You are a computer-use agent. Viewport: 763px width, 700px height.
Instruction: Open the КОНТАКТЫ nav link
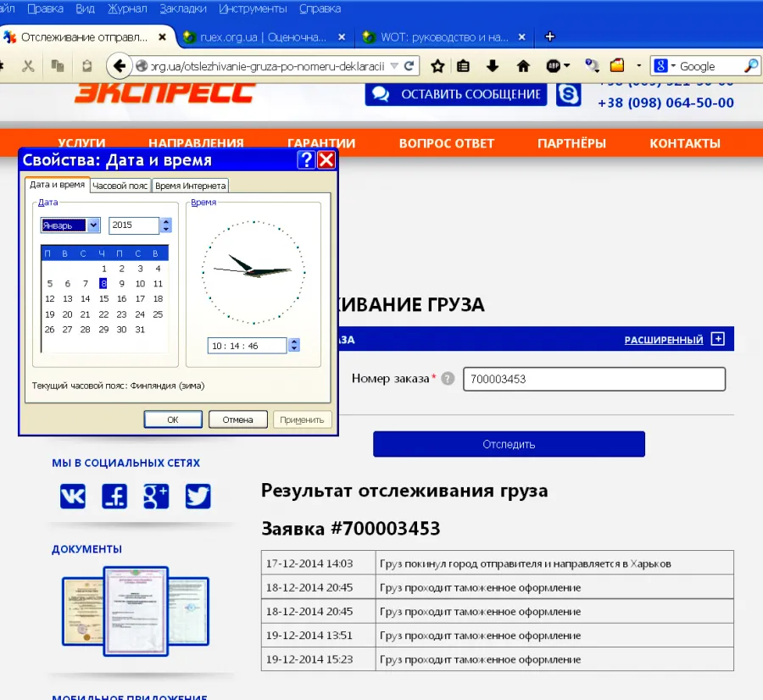(x=685, y=143)
